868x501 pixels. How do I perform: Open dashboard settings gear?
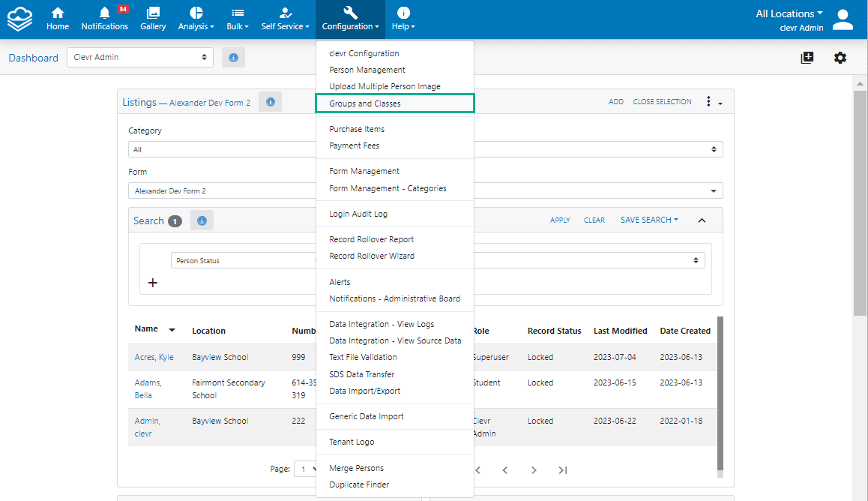click(x=840, y=58)
